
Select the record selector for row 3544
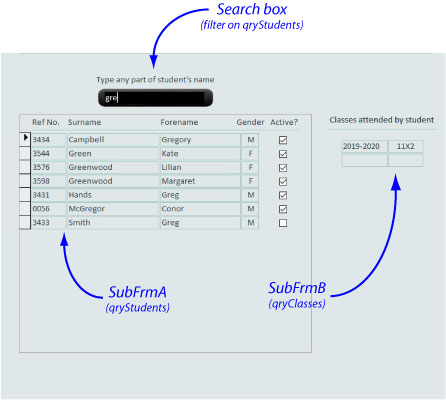pyautogui.click(x=25, y=154)
